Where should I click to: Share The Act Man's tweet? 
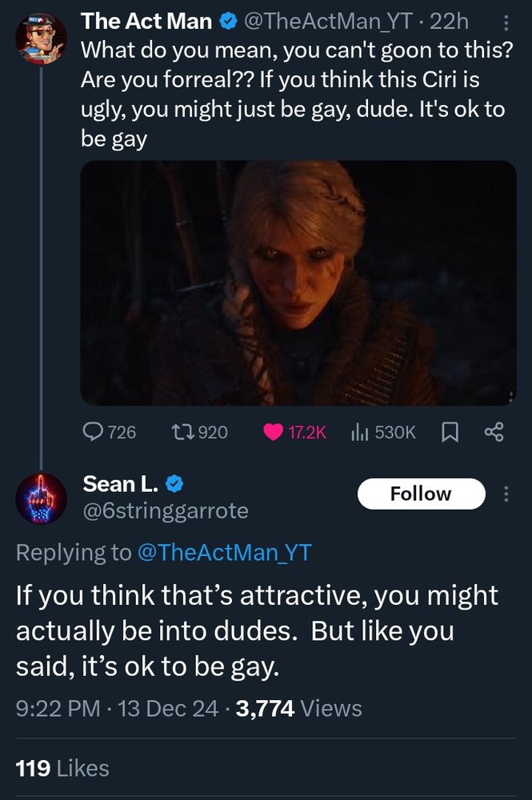coord(494,432)
